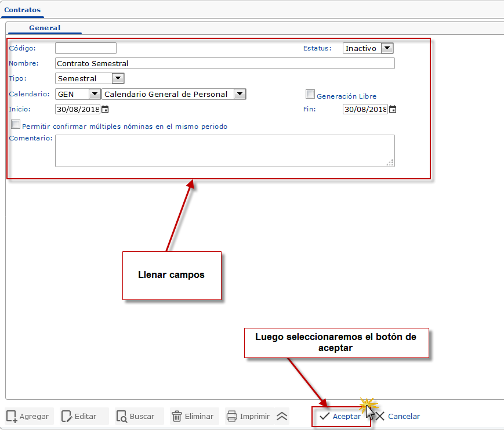Image resolution: width=504 pixels, height=430 pixels.
Task: Discard changes with Cancelar
Action: [x=398, y=416]
